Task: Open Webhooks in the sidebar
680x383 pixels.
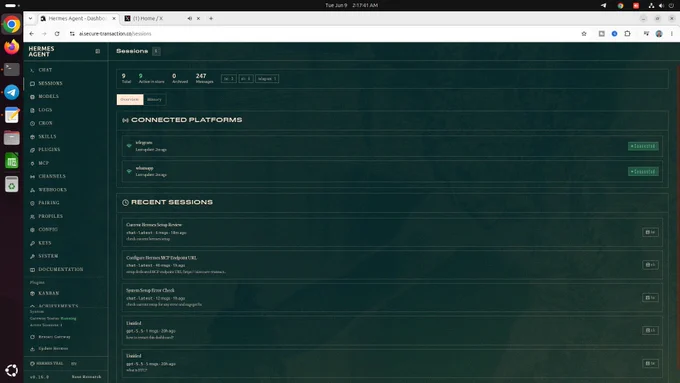Action: coord(52,190)
